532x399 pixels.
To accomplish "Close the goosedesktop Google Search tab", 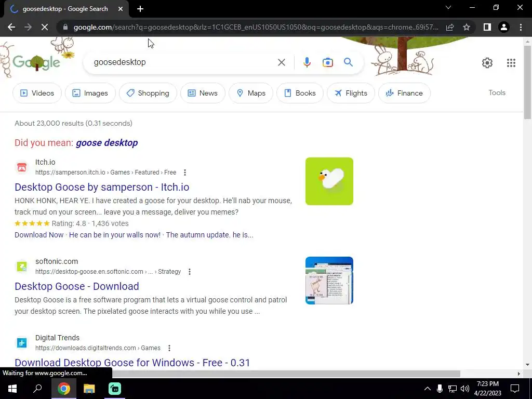I will [x=120, y=9].
